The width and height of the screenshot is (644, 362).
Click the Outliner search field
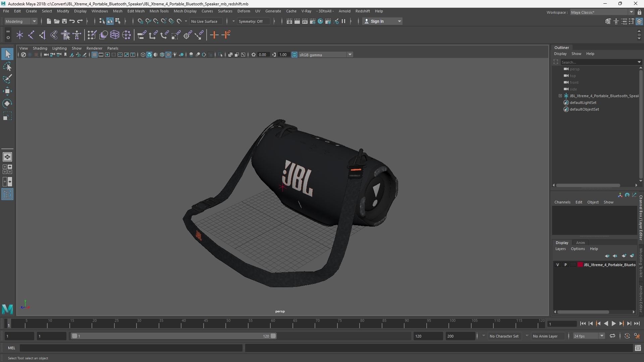click(599, 62)
